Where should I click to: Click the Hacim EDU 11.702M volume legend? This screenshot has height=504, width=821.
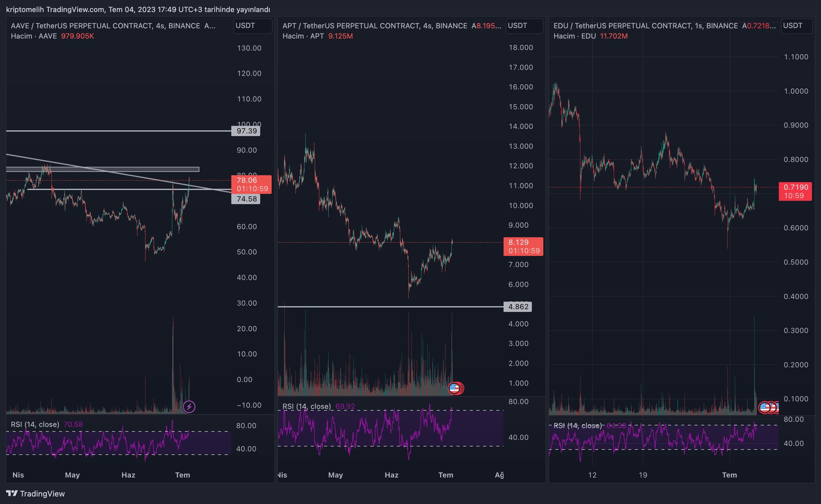(x=590, y=36)
